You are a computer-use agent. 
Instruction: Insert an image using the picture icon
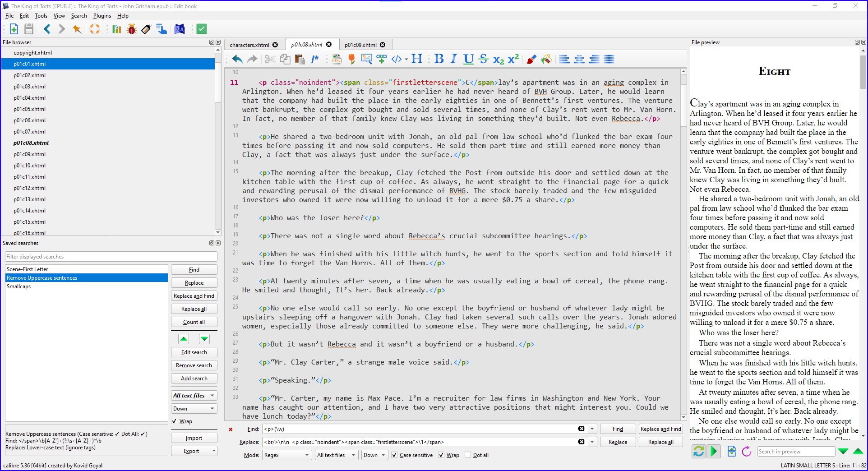pyautogui.click(x=367, y=59)
